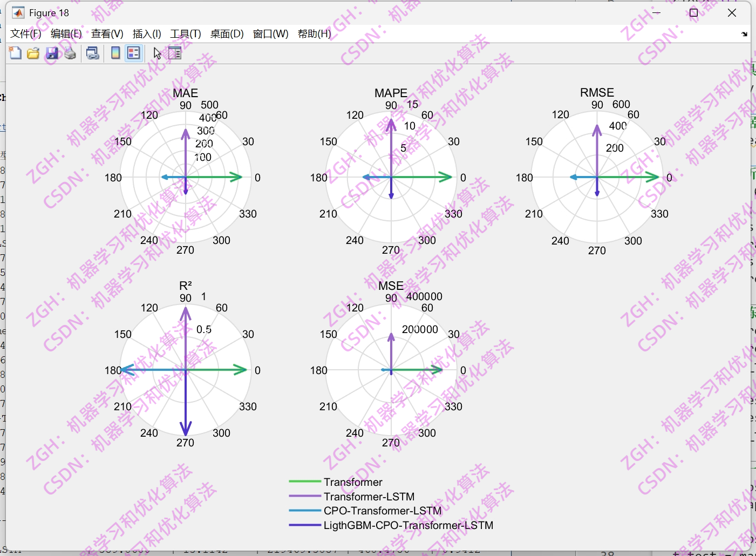Open the Property Inspector icon
Image resolution: width=756 pixels, height=556 pixels.
(x=174, y=53)
